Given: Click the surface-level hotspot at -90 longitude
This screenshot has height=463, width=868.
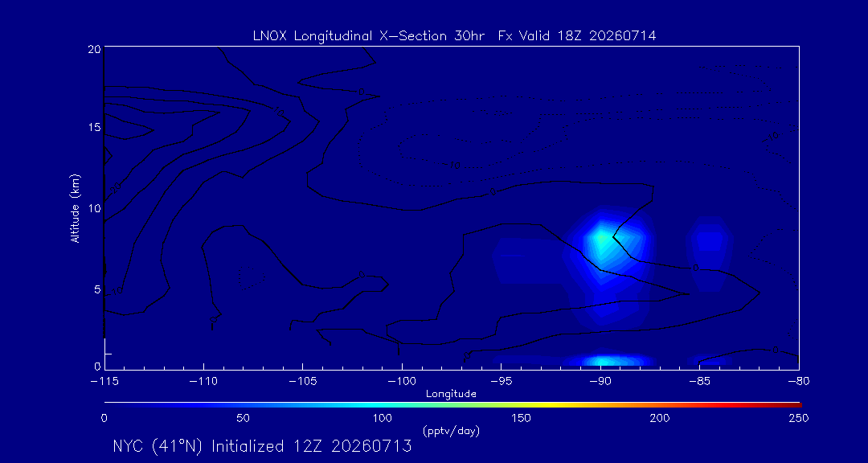Looking at the screenshot, I should [x=602, y=361].
